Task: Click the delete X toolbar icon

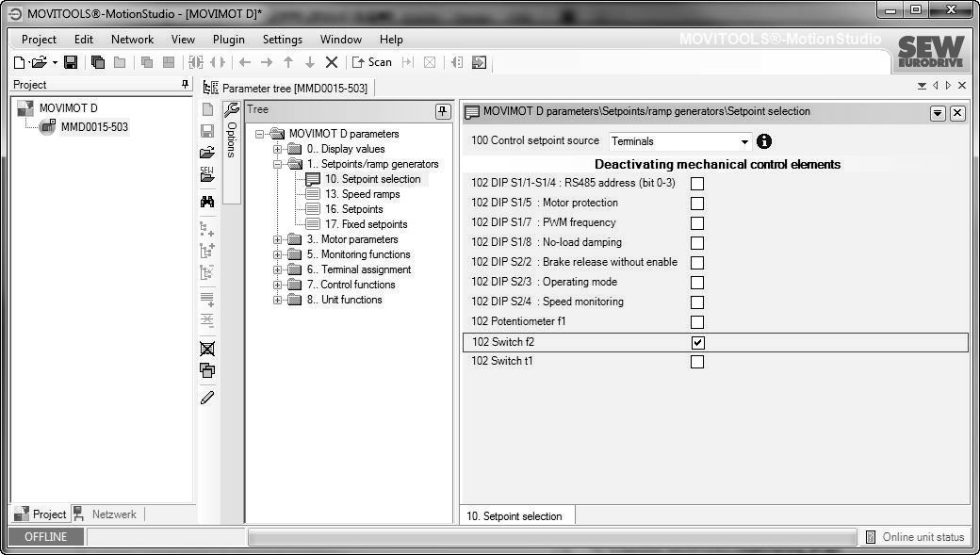Action: click(332, 62)
